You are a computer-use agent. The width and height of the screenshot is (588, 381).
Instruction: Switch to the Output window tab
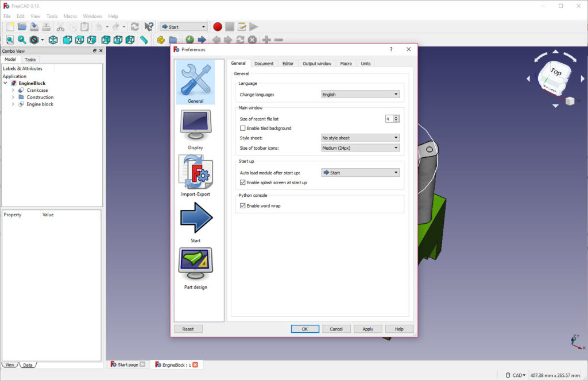317,64
